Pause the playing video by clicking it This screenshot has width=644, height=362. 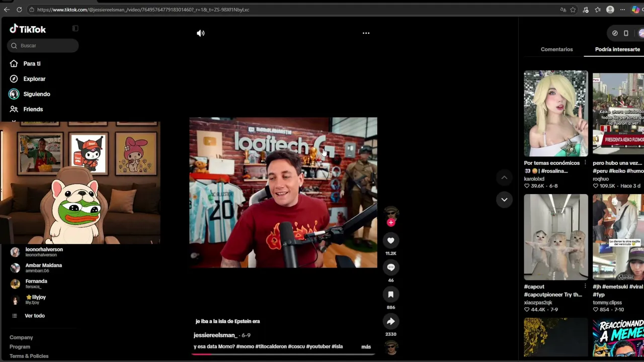pos(283,193)
